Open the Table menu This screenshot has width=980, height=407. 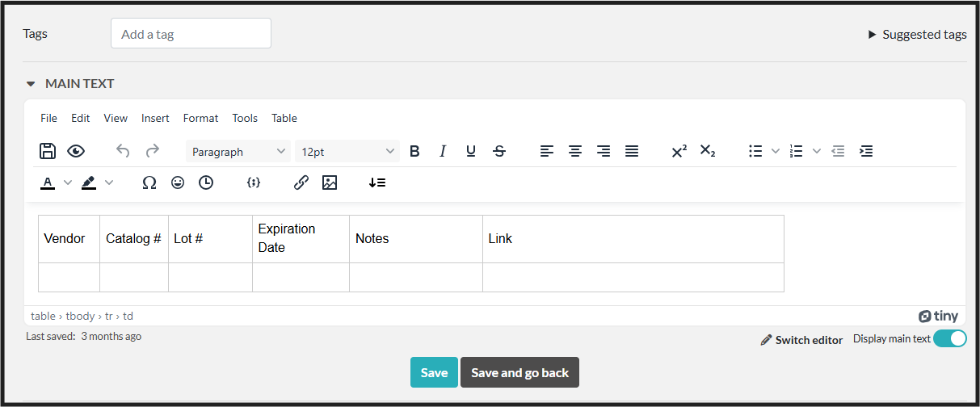click(284, 118)
